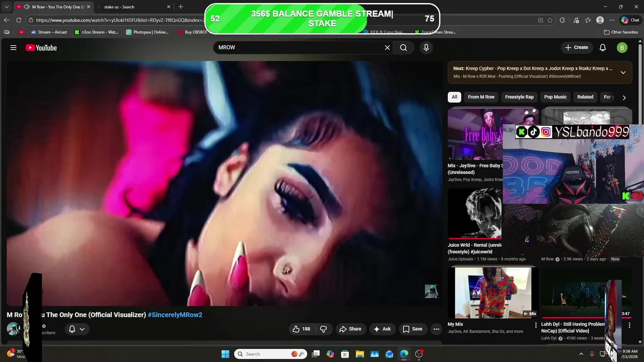Viewport: 644px width, 362px height.
Task: Reload the page
Action: tap(19, 20)
